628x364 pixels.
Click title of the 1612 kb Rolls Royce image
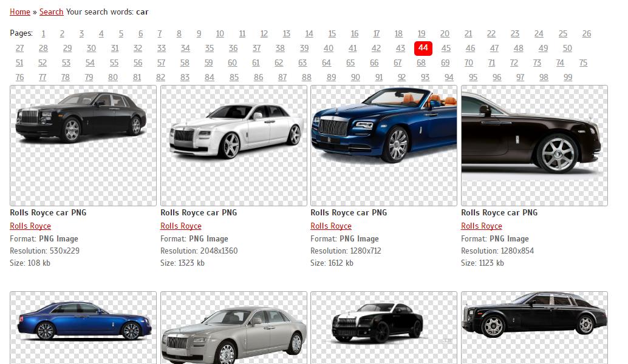pyautogui.click(x=349, y=213)
